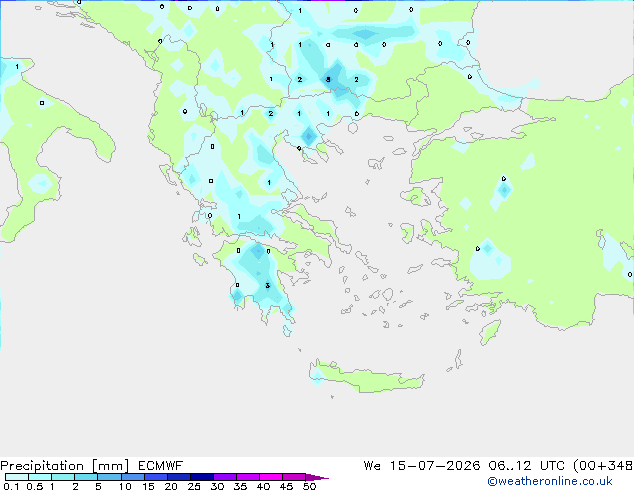Click the legend arrow tip beyond 50
Viewport: 634px width, 490px height.
[x=318, y=477]
